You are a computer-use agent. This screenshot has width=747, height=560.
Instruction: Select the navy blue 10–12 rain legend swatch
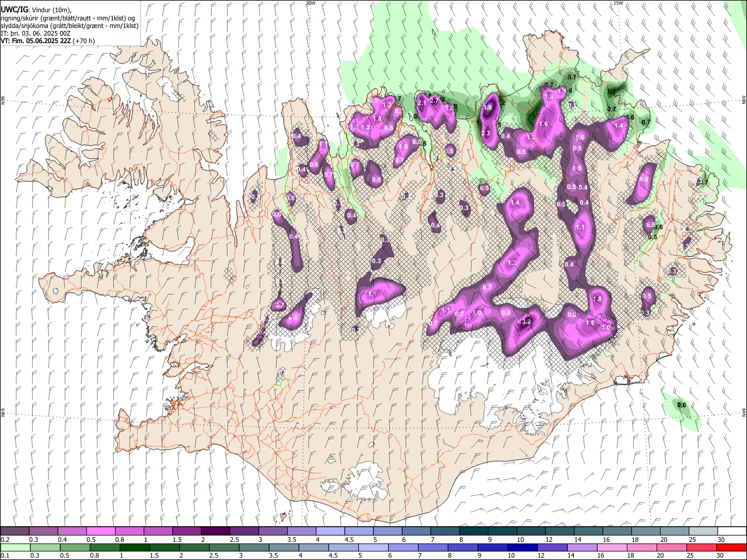(522, 547)
